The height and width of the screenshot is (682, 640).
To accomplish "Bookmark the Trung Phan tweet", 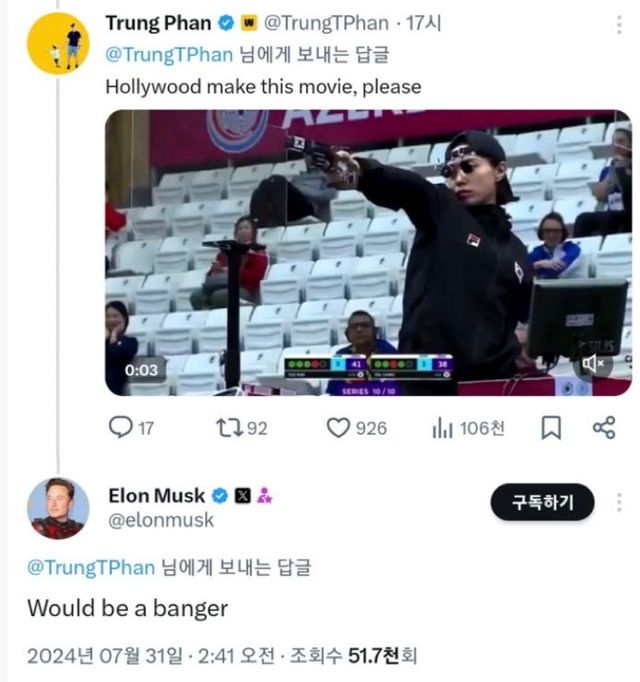I will click(551, 428).
